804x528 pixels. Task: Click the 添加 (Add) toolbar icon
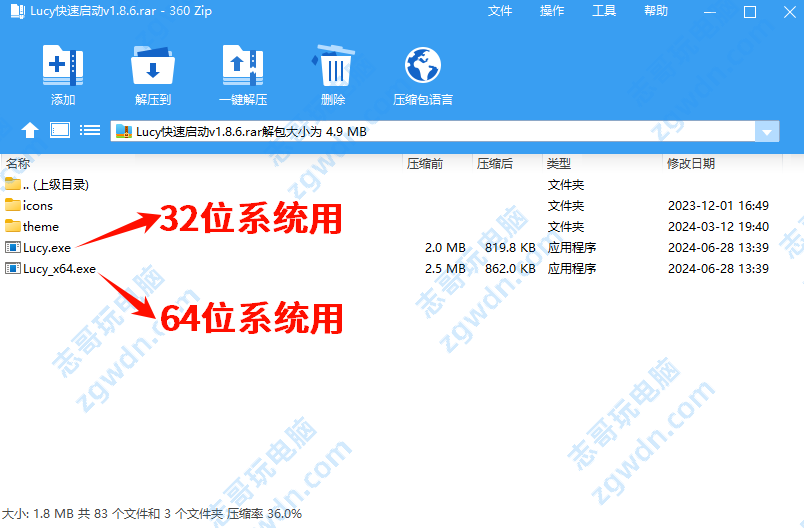tap(63, 68)
